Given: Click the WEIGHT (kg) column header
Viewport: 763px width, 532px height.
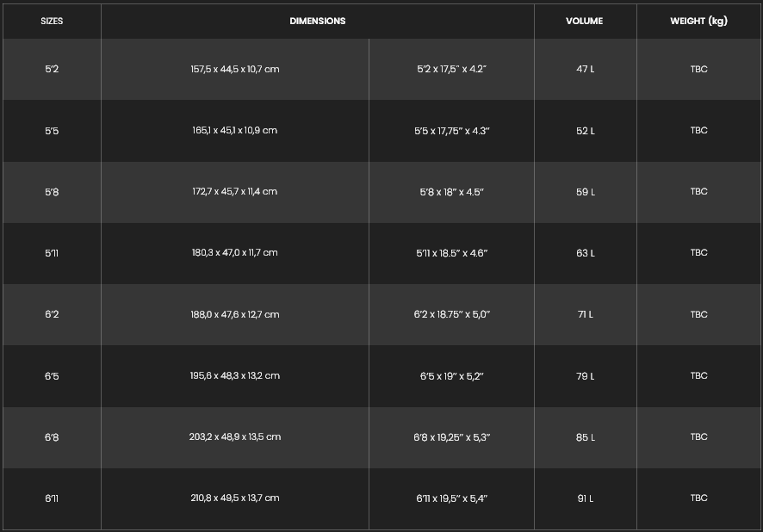Looking at the screenshot, I should coord(698,21).
